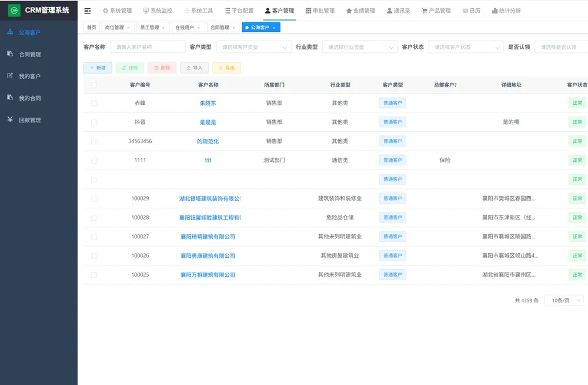This screenshot has height=385, width=588.
Task: Open 我的客户 via its sidebar icon
Action: 10,76
